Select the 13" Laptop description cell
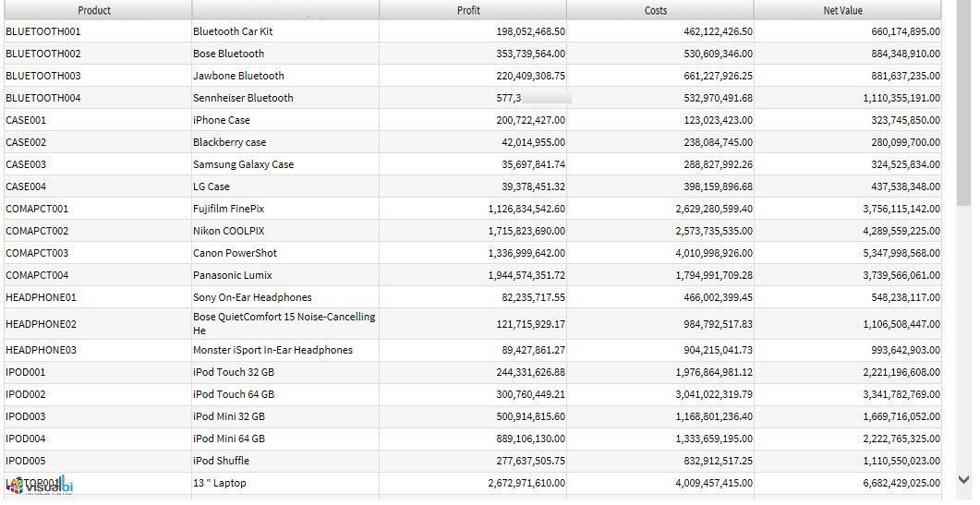Image resolution: width=980 pixels, height=505 pixels. pos(220,483)
